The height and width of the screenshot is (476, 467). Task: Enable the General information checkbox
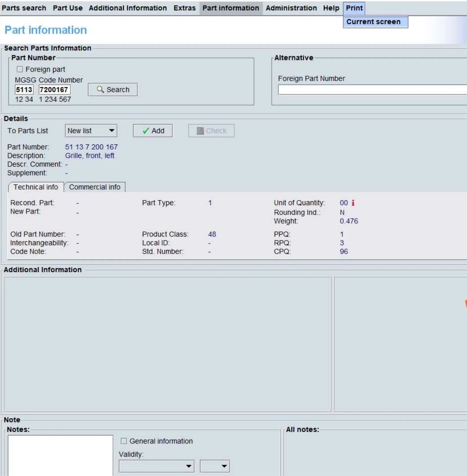coord(124,441)
